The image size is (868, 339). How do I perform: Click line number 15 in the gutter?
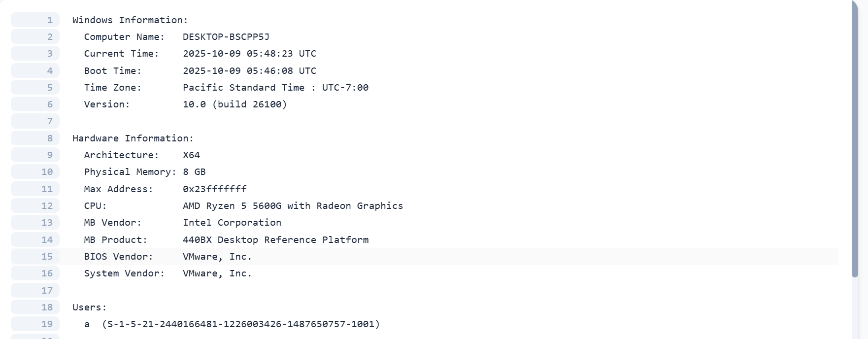coord(47,257)
